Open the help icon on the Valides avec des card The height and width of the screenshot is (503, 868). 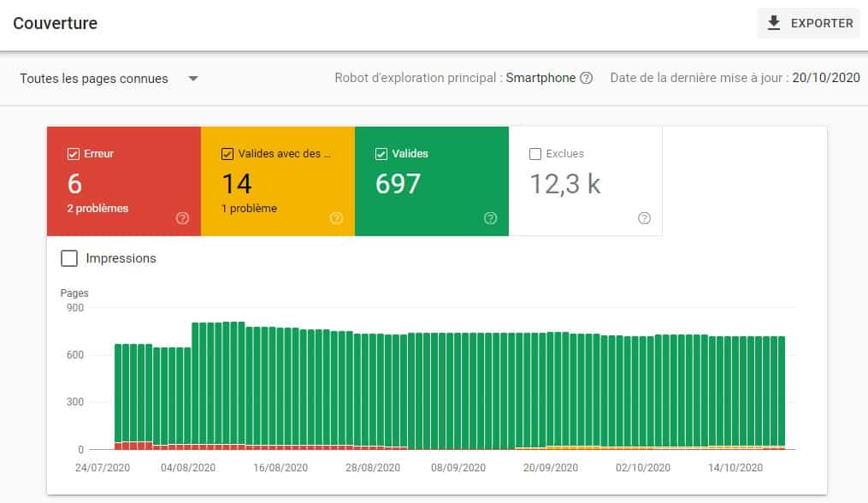coord(337,218)
